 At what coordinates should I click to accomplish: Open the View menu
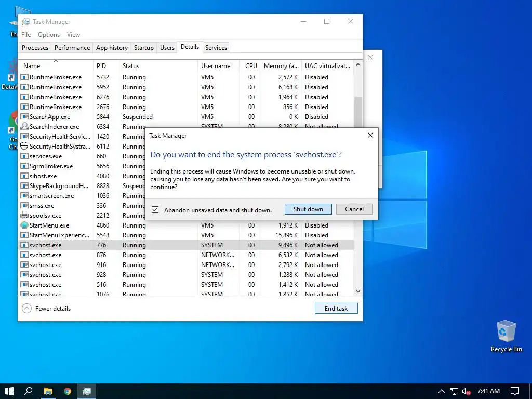pyautogui.click(x=73, y=35)
